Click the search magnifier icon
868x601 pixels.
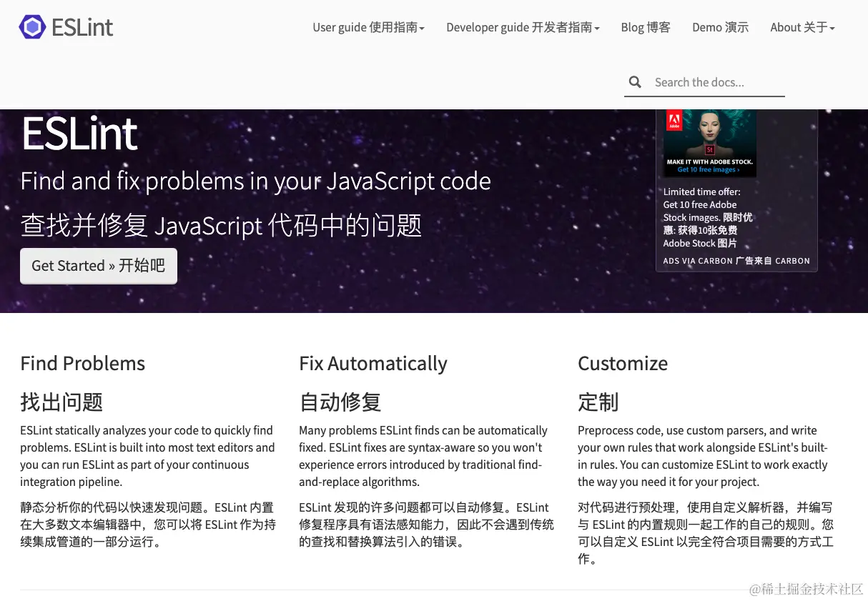click(x=635, y=82)
